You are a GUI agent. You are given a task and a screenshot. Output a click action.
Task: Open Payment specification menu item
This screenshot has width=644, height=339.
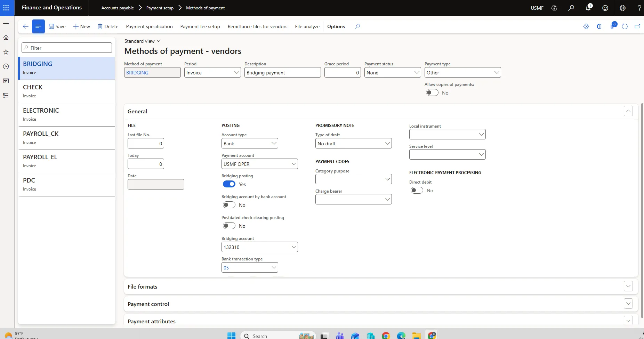coord(149,26)
